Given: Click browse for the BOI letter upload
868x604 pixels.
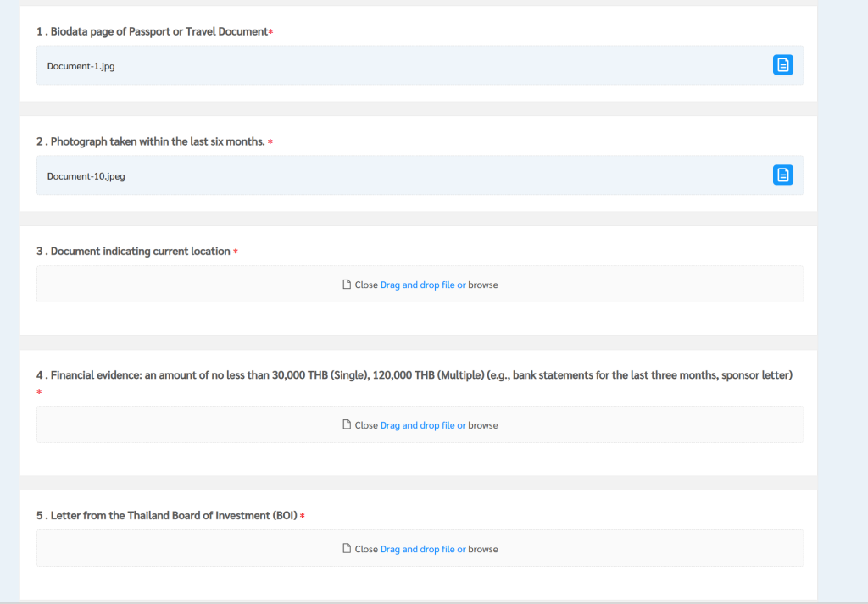Looking at the screenshot, I should tap(483, 549).
